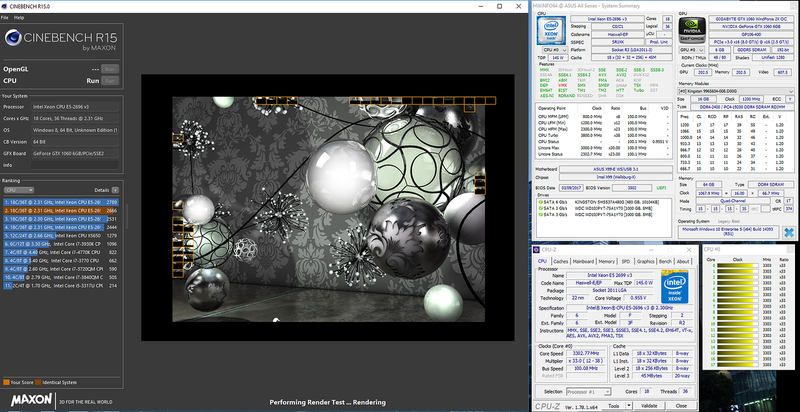Click the Info text field in Your System

(75, 165)
